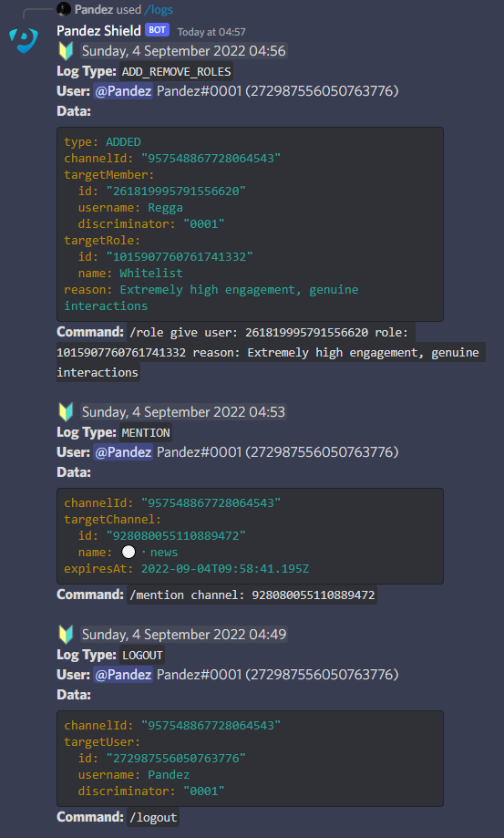
Task: Click the @Pandez mention in LOGOUT log
Action: [123, 675]
